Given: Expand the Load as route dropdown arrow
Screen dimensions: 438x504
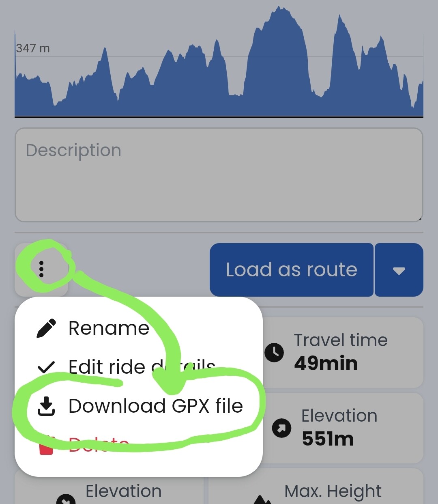Looking at the screenshot, I should click(x=399, y=270).
